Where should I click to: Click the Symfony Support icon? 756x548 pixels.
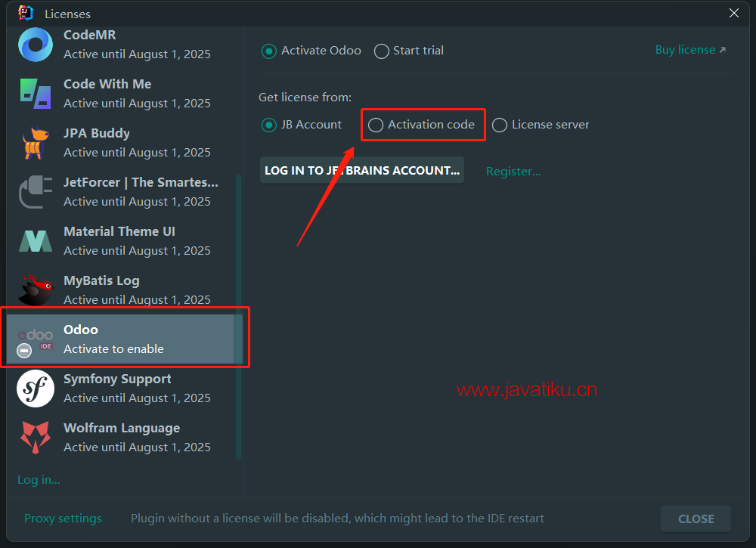click(x=36, y=389)
